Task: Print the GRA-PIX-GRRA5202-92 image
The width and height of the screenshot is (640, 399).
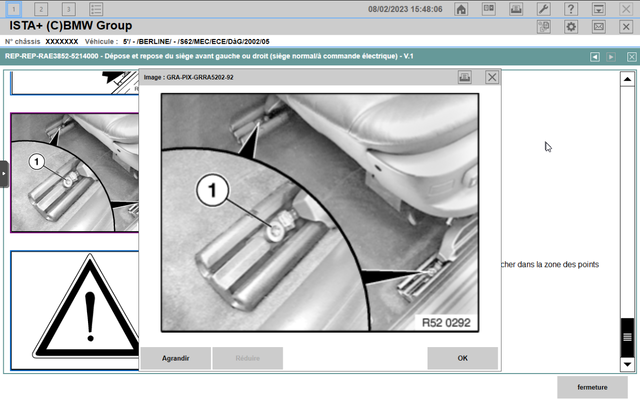Action: [x=464, y=77]
